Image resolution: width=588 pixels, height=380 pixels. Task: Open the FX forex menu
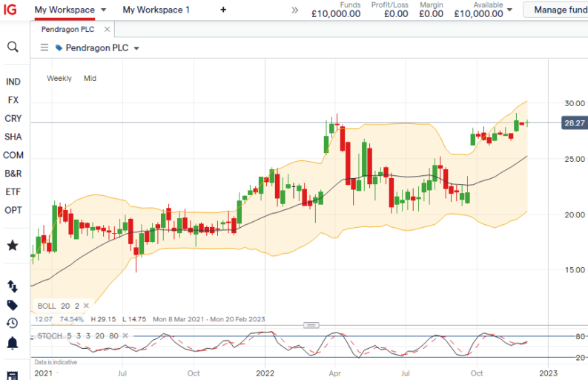tap(13, 100)
